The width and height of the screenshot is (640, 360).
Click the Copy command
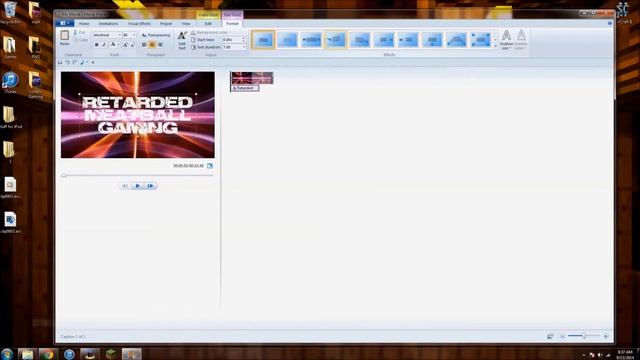pyautogui.click(x=81, y=40)
